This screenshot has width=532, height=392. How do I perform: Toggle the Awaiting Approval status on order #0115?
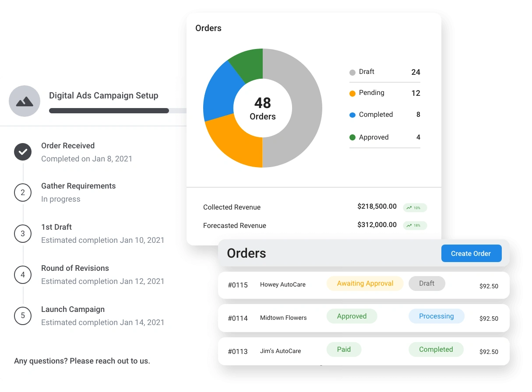[365, 283]
